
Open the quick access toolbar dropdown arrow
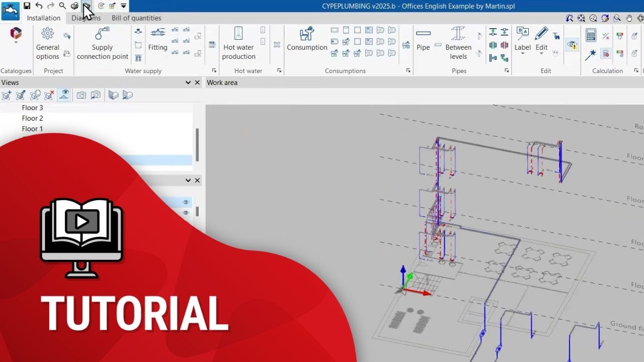coord(123,6)
